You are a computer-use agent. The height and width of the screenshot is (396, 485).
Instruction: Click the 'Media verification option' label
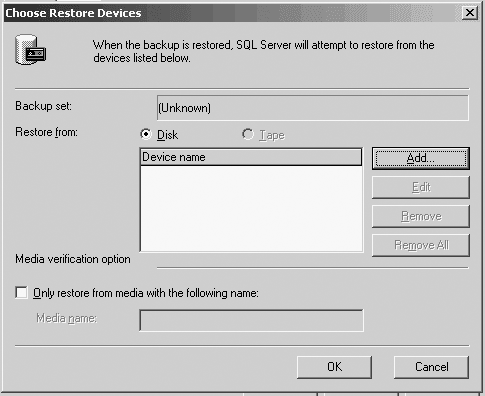pyautogui.click(x=73, y=259)
